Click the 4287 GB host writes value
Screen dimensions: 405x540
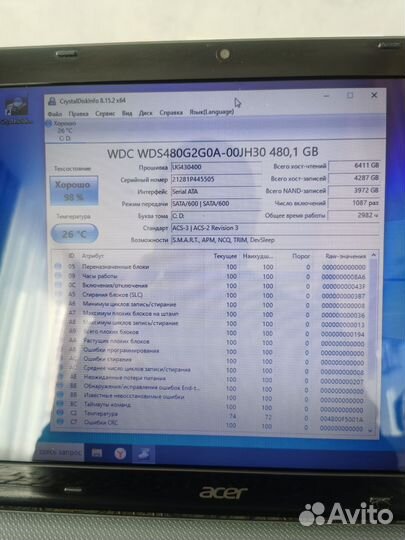[x=354, y=178]
